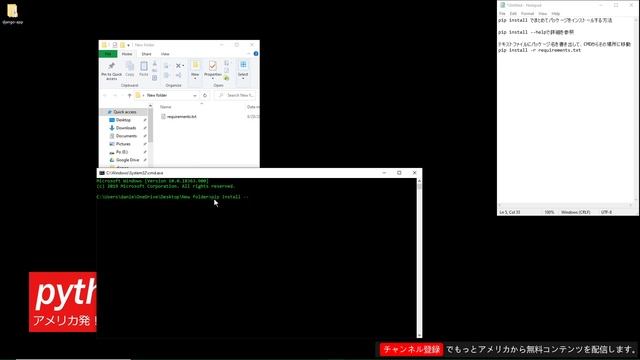Close the cmd.exe window
This screenshot has height=360, width=640.
(414, 173)
